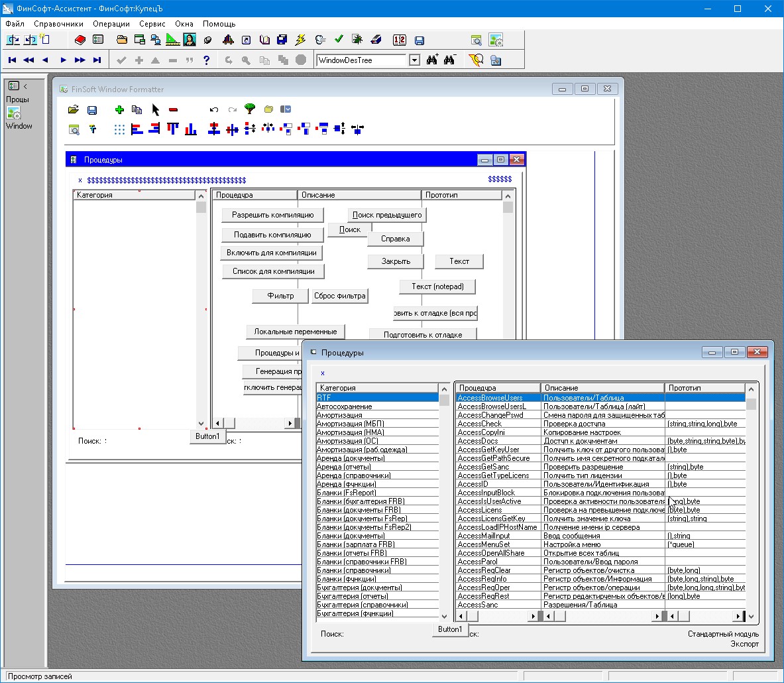Toggle the dotted grid display icon
The width and height of the screenshot is (784, 683).
tap(119, 129)
